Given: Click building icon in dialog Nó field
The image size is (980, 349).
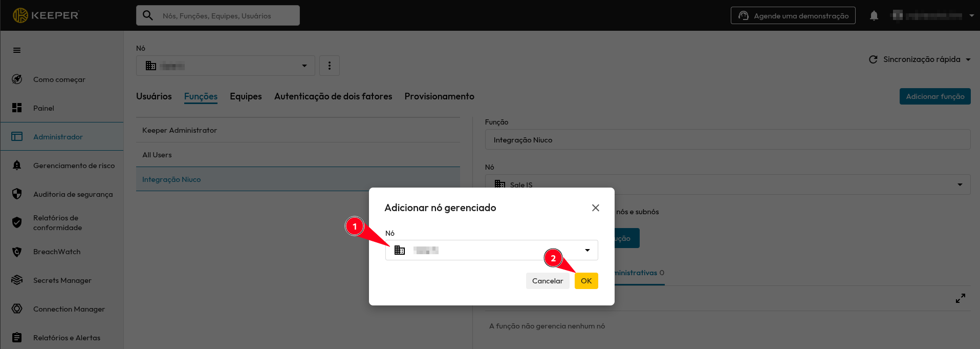Looking at the screenshot, I should (x=400, y=250).
